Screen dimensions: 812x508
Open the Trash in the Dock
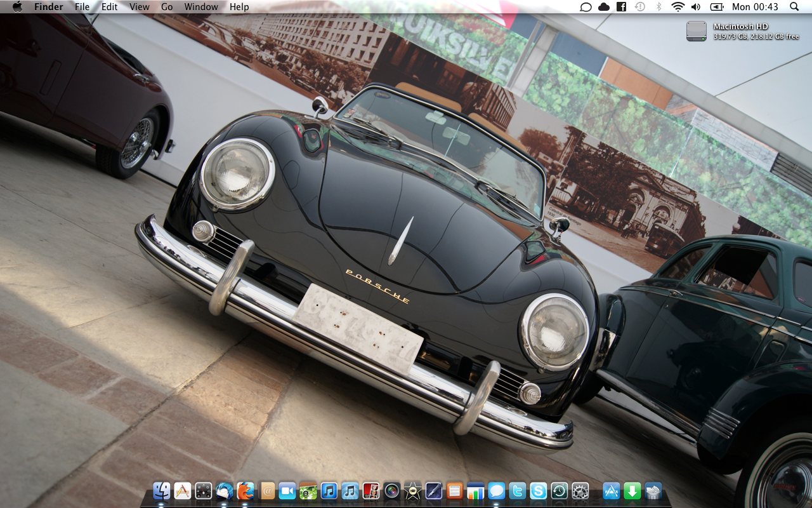[653, 491]
